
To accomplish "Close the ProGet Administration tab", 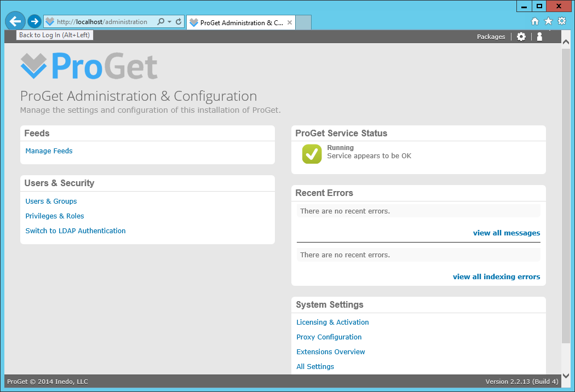I will tap(290, 22).
